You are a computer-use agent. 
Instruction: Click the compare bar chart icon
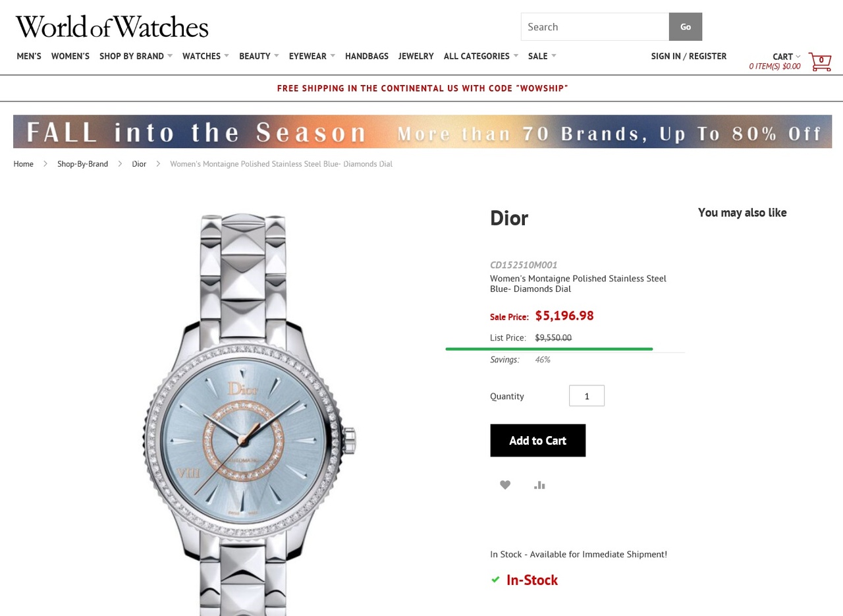coord(539,485)
